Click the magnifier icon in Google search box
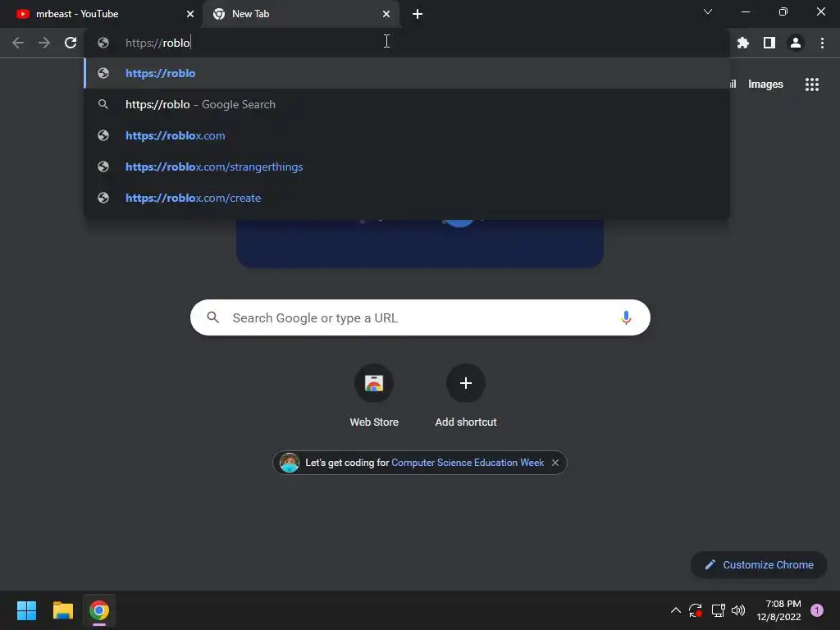 [x=212, y=317]
